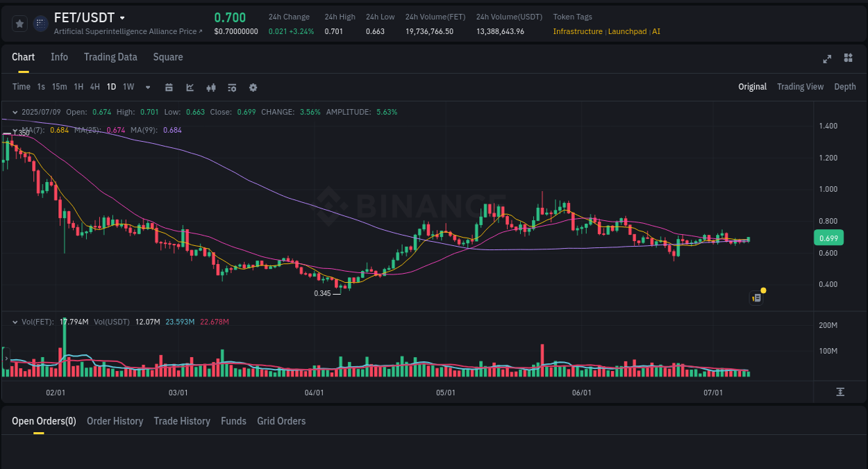Open the layout widgets icon
The image size is (868, 469).
(848, 59)
